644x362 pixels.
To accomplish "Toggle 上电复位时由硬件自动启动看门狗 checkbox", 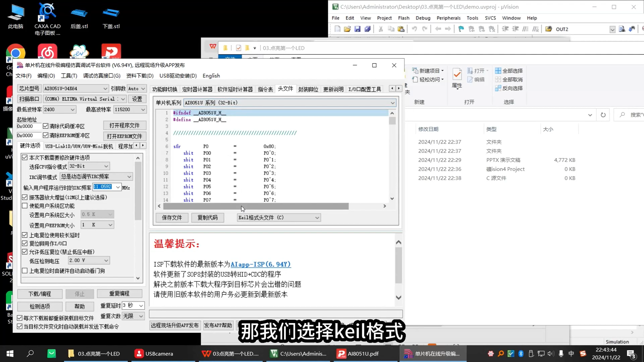I will pos(24,270).
